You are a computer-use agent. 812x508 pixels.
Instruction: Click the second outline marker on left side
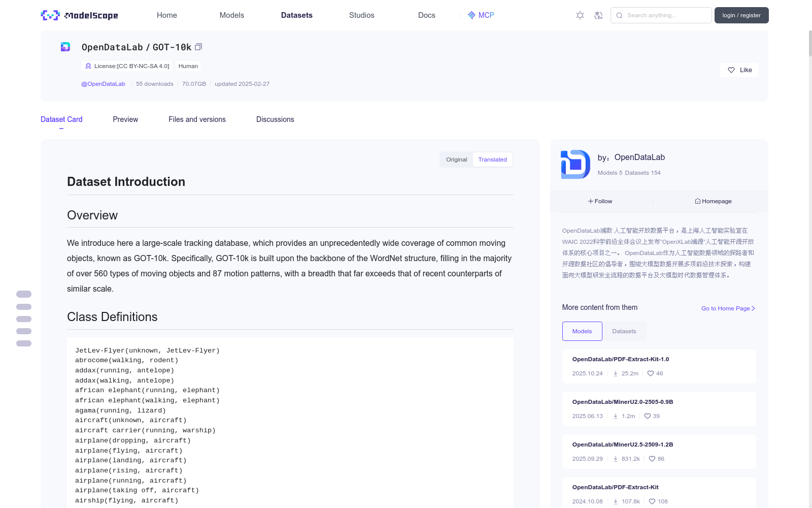point(24,307)
